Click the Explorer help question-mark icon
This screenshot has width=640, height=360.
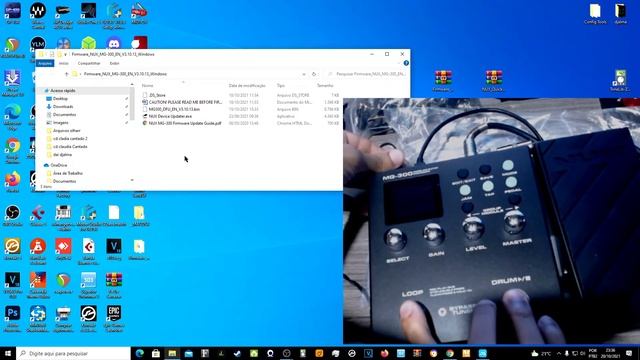(x=406, y=63)
